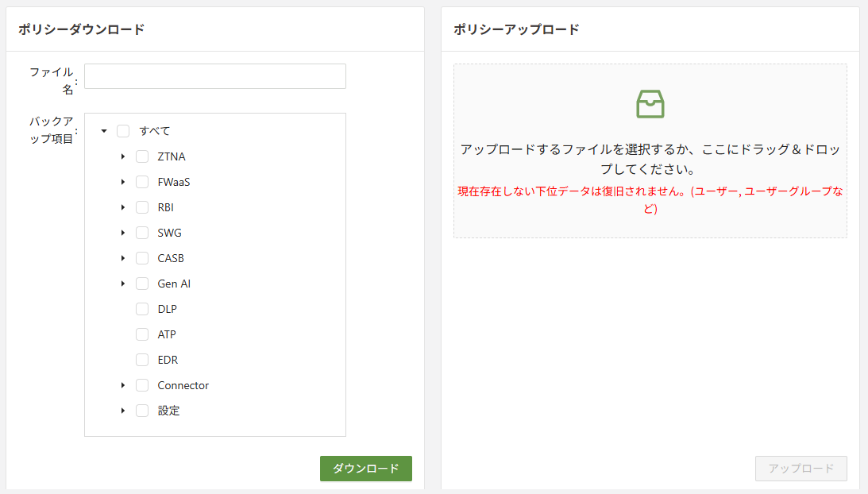The image size is (868, 494).
Task: Select the ATP backup checkbox
Action: tap(142, 334)
